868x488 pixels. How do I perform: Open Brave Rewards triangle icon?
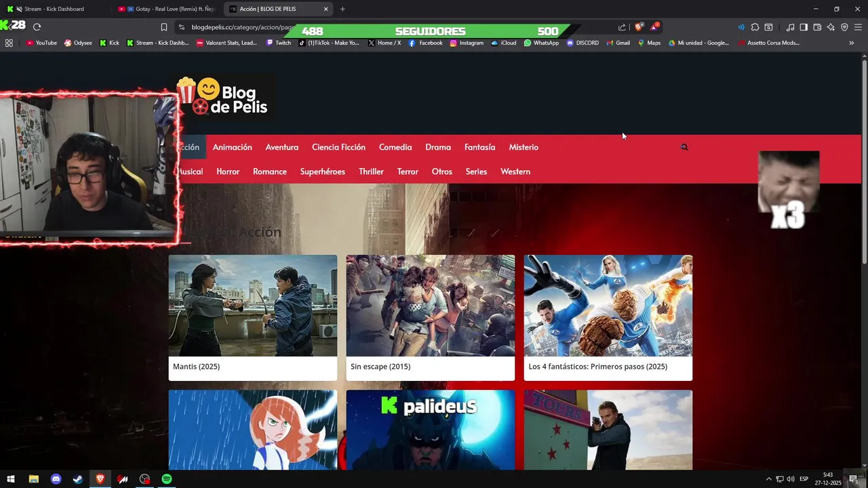pyautogui.click(x=654, y=27)
